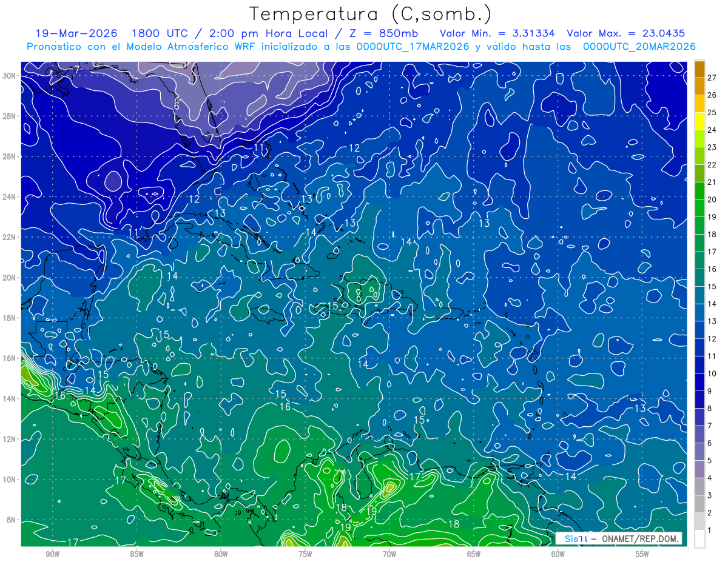This screenshot has height=562, width=728.
Task: Pick the gray colorbar segment between 2 and 3
Action: 699,504
